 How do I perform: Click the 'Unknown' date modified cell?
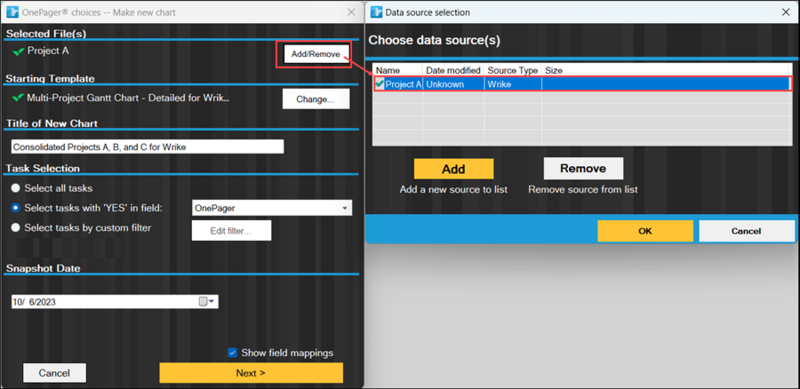(453, 84)
